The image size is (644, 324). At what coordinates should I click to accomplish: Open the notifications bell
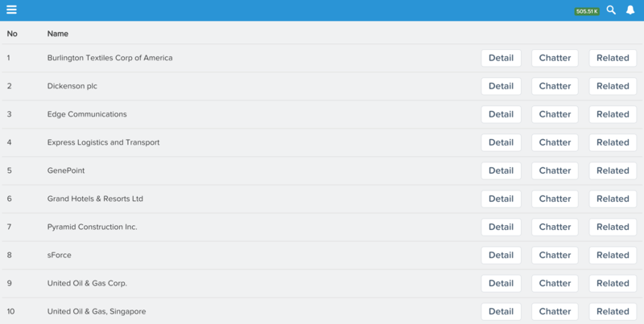click(630, 10)
